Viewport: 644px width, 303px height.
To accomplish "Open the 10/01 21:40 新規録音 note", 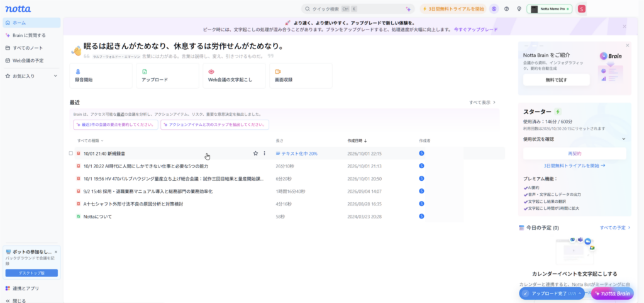I will click(104, 153).
